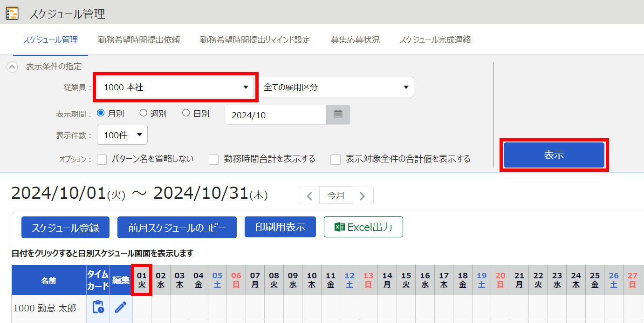Open daily schedule for 18 金

coord(463,280)
